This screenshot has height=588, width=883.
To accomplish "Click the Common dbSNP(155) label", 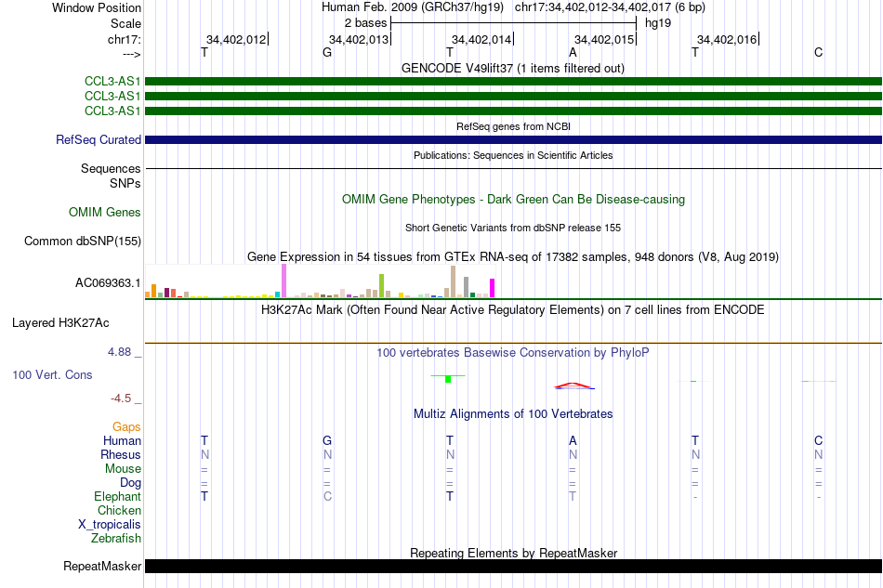I will click(83, 241).
